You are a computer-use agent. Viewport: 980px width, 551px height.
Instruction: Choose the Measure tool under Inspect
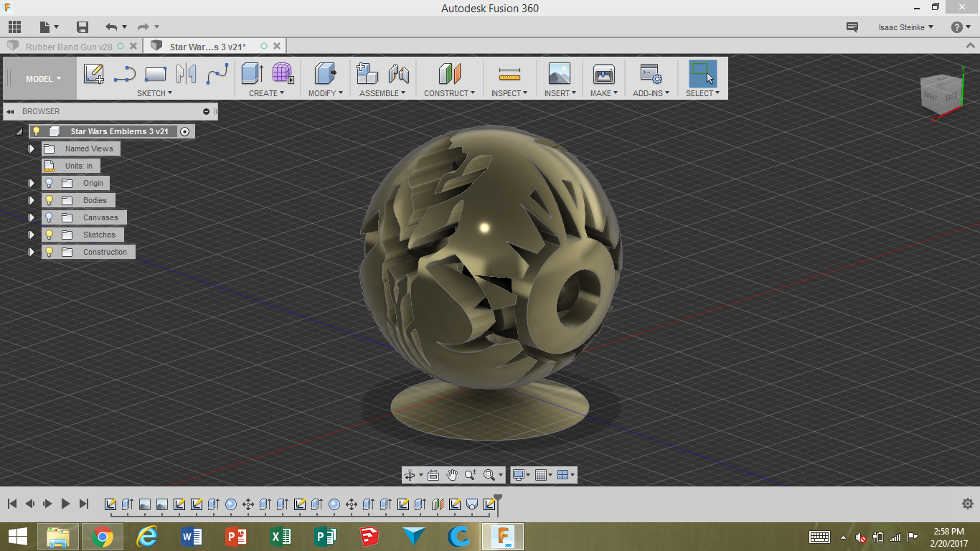[509, 73]
